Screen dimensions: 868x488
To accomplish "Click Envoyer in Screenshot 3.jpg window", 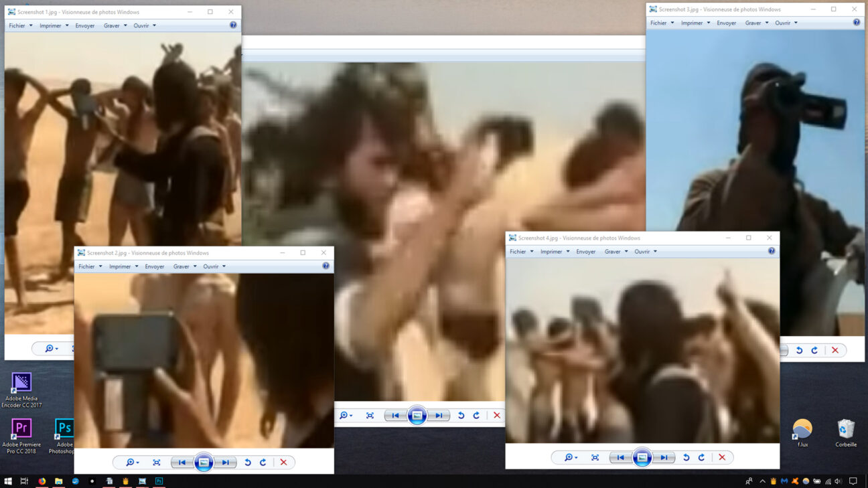I will coord(726,23).
